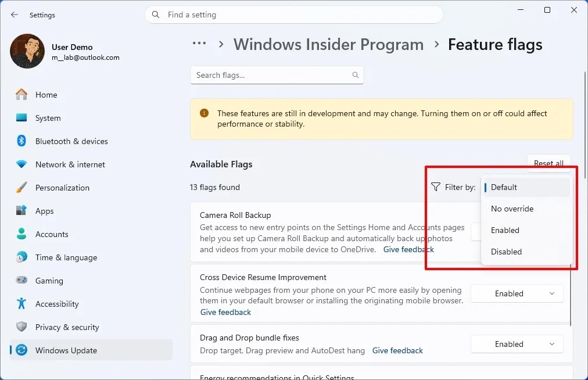Choose the Enabled filter option
Image resolution: width=588 pixels, height=380 pixels.
(x=526, y=230)
